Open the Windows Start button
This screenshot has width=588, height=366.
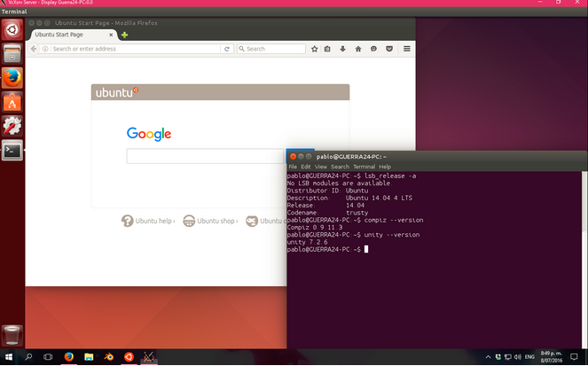tap(9, 357)
